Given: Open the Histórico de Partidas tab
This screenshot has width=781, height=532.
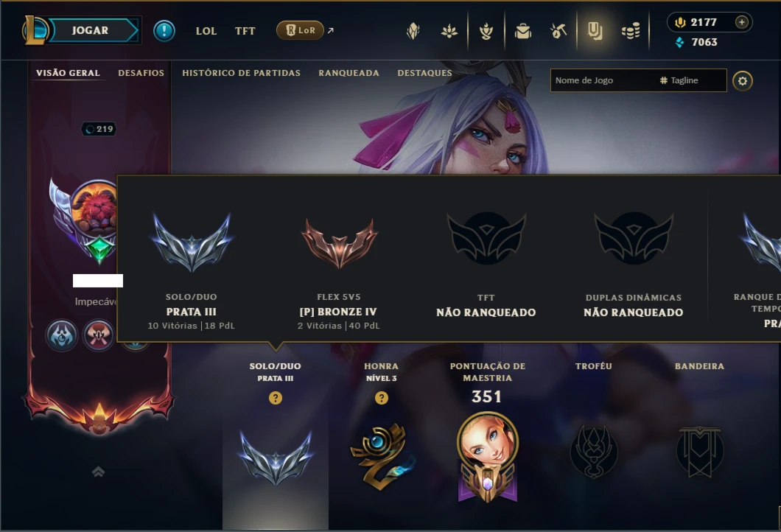Looking at the screenshot, I should tap(241, 73).
